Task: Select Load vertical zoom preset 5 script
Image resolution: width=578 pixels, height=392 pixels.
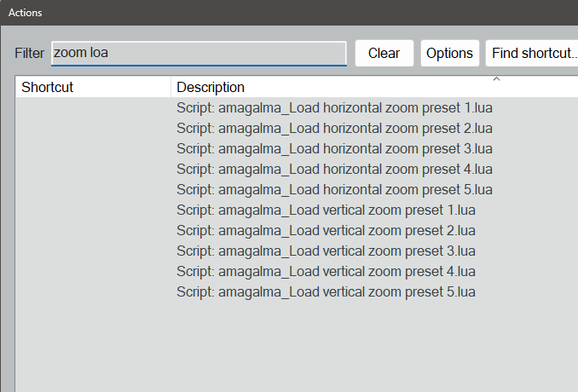Action: 326,292
